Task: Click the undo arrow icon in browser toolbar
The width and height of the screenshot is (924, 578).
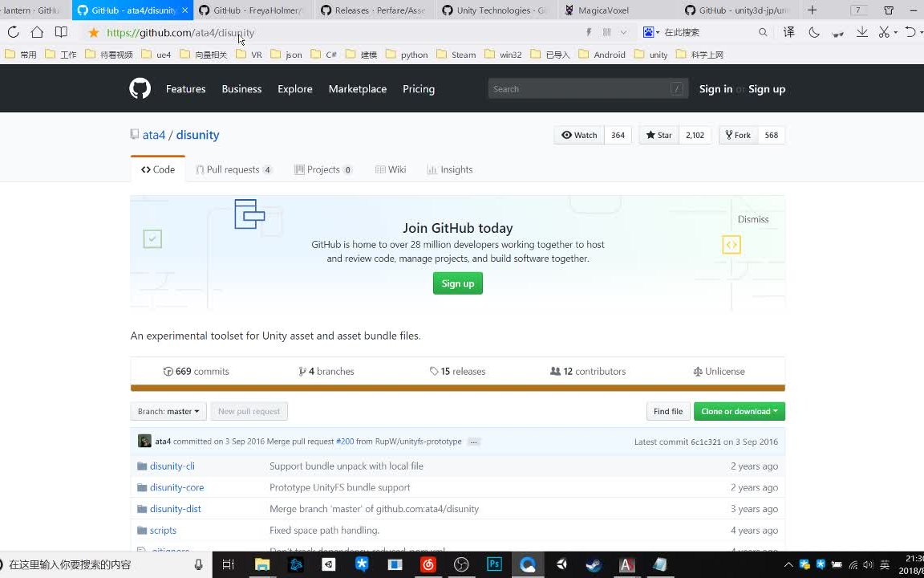Action: coord(910,32)
